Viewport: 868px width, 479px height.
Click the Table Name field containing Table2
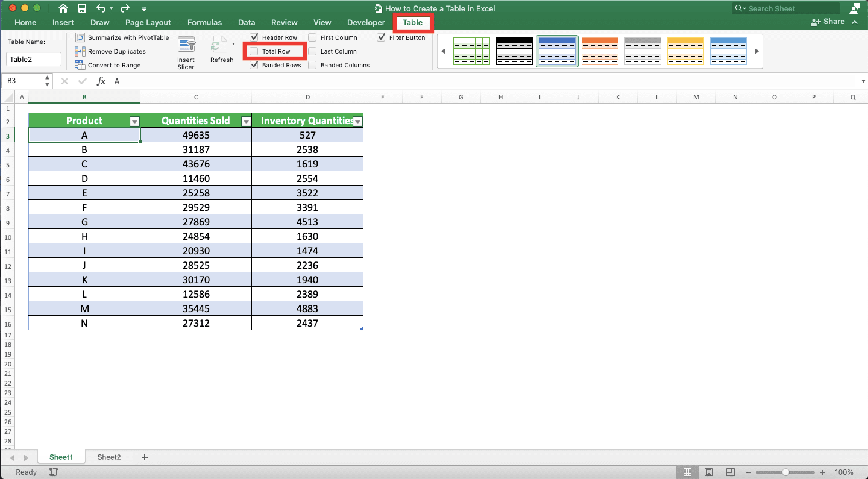tap(34, 59)
